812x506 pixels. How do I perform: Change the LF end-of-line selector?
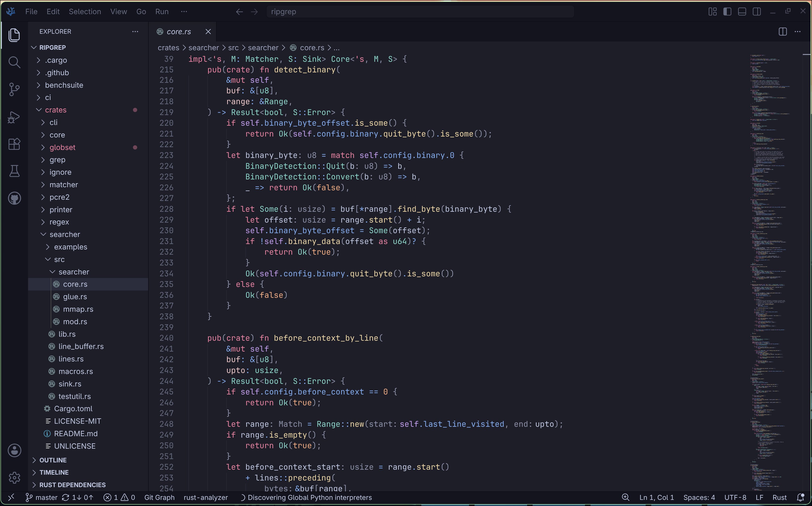[759, 497]
